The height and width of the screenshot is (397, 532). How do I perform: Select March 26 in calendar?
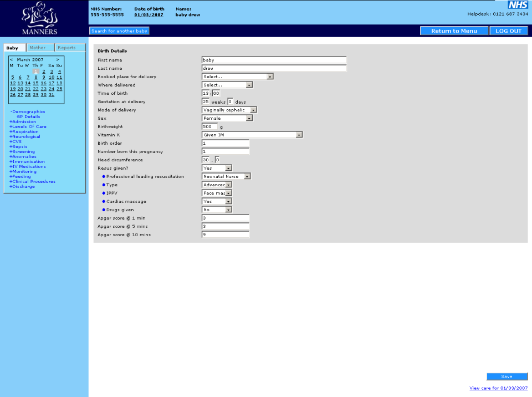click(13, 95)
